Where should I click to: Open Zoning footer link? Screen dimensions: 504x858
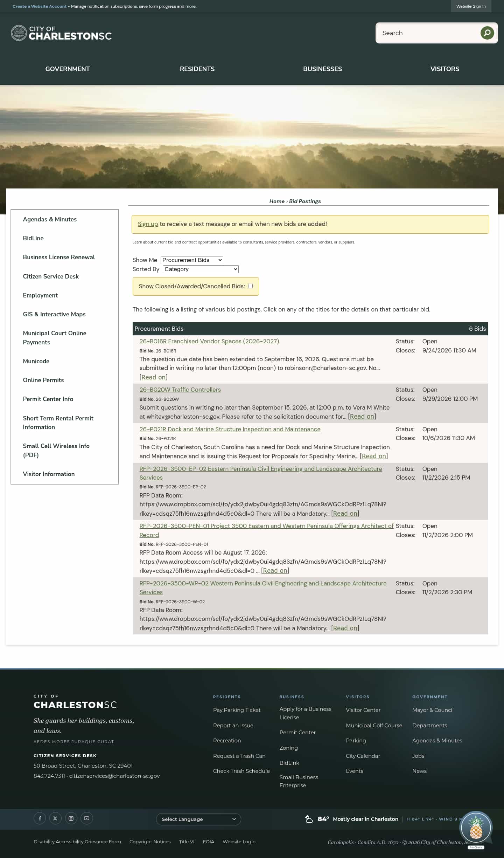click(289, 748)
